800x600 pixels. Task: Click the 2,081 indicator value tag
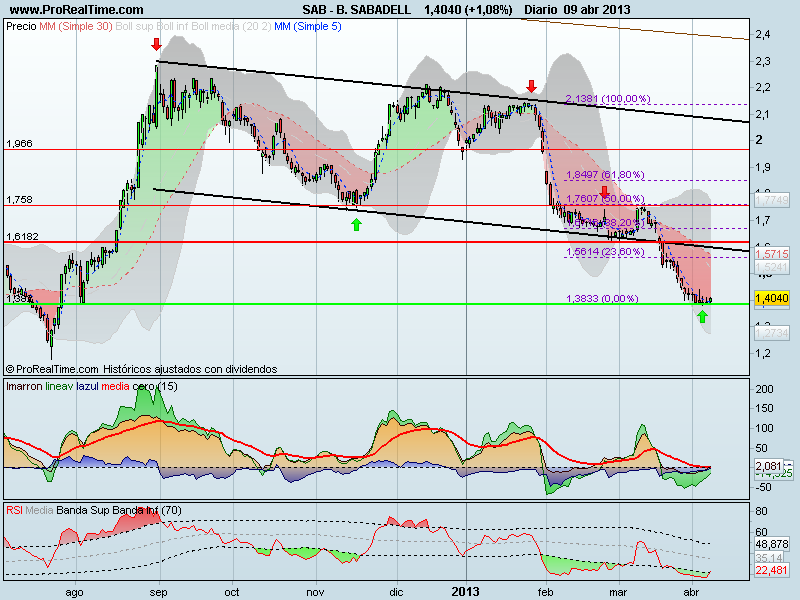(768, 466)
